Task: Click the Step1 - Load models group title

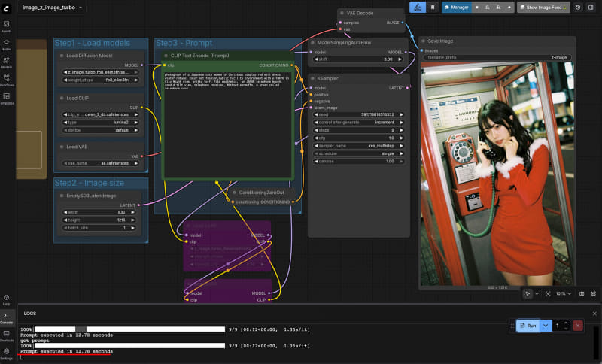Action: (92, 43)
